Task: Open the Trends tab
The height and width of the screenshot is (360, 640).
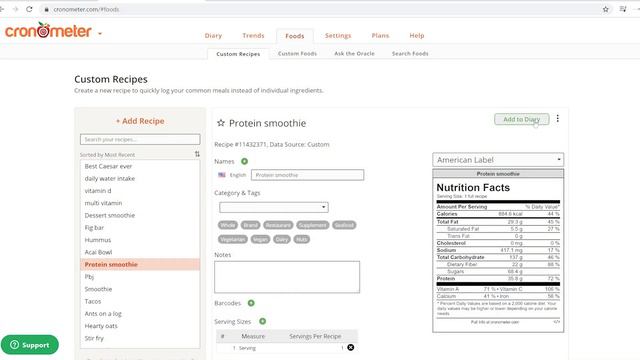Action: click(253, 36)
